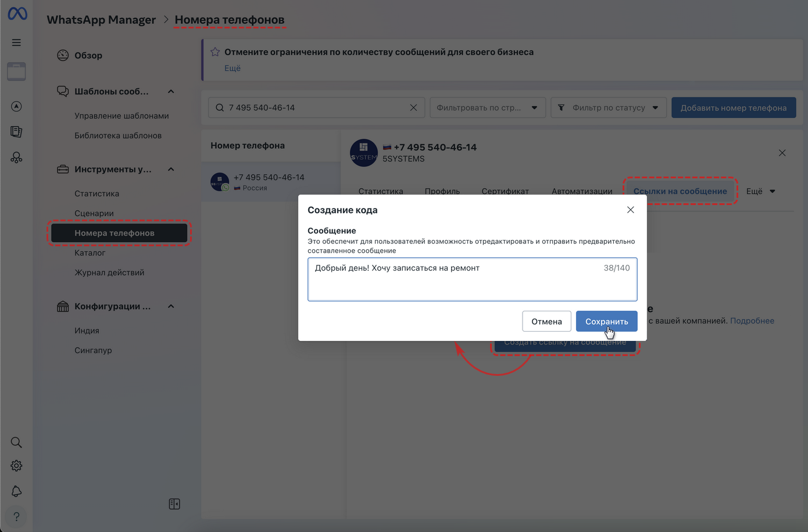Viewport: 808px width, 532px height.
Task: Open help question mark icon
Action: pos(16,516)
